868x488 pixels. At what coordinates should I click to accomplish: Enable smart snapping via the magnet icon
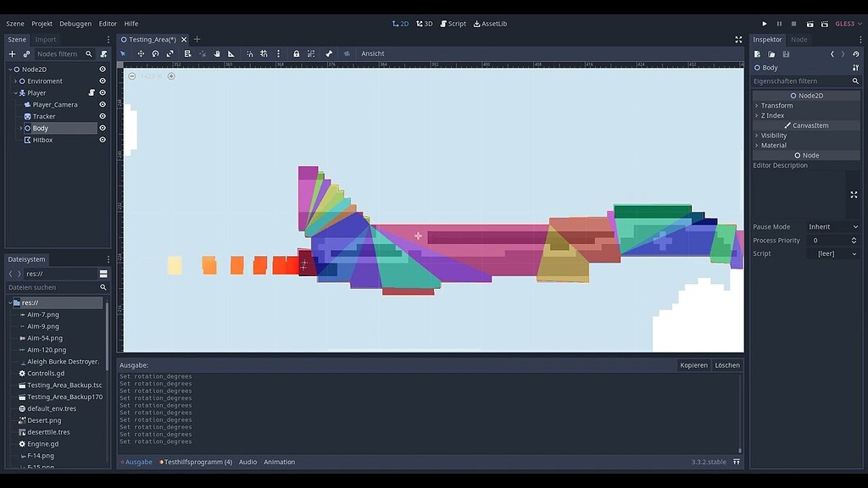click(x=249, y=53)
